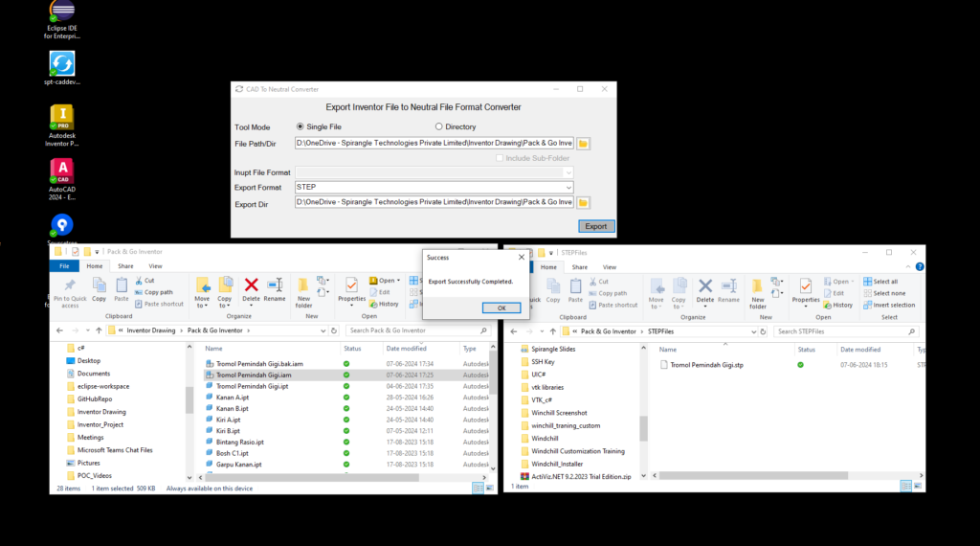Click Up arrow in STEPFiles navigation
The width and height of the screenshot is (980, 546).
(552, 332)
